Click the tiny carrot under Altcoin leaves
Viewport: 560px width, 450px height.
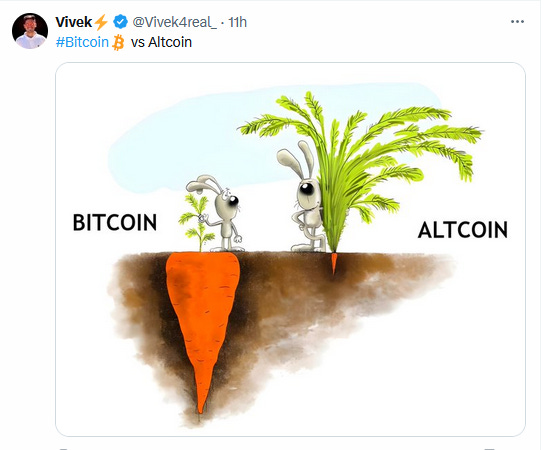[x=334, y=263]
